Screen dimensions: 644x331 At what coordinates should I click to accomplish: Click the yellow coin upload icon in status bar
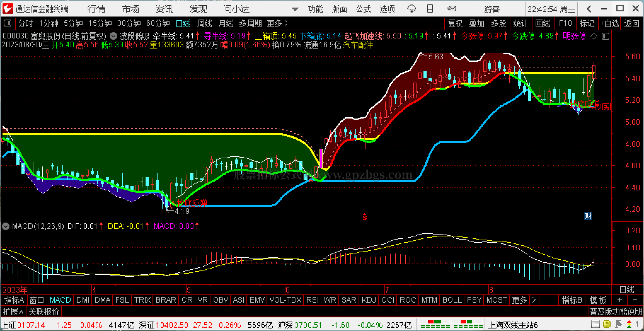[607, 324]
